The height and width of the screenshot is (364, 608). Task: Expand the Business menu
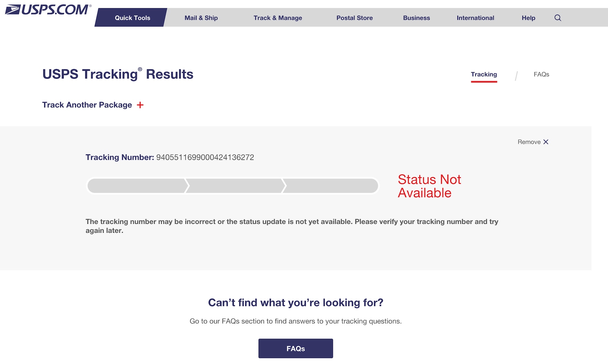tap(416, 18)
